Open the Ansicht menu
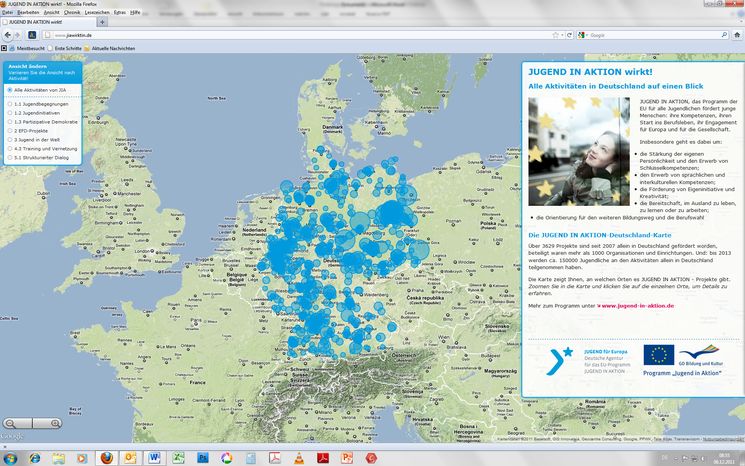The height and width of the screenshot is (466, 745). [x=52, y=12]
